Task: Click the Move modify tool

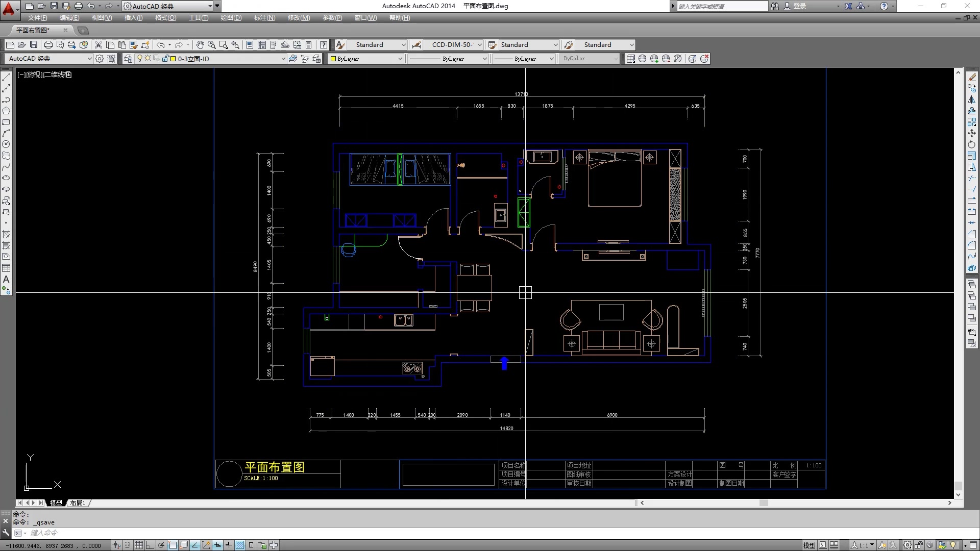Action: point(972,133)
